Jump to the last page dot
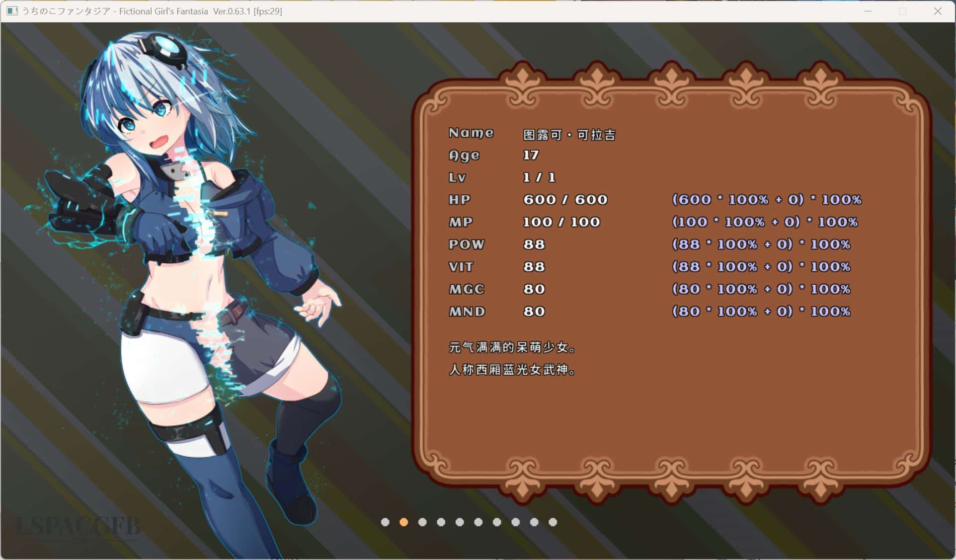The image size is (956, 560). coord(553,522)
